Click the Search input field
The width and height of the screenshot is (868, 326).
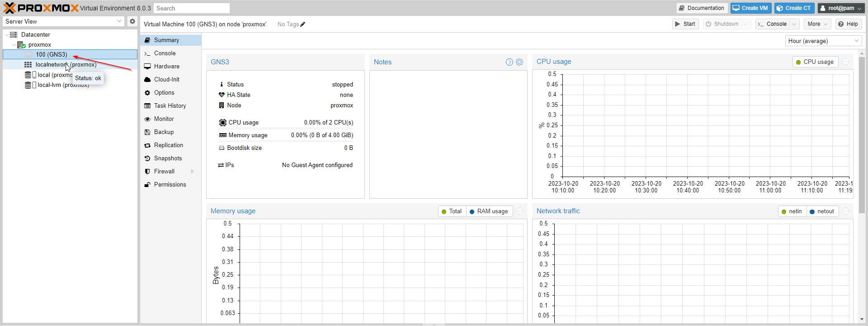[191, 8]
